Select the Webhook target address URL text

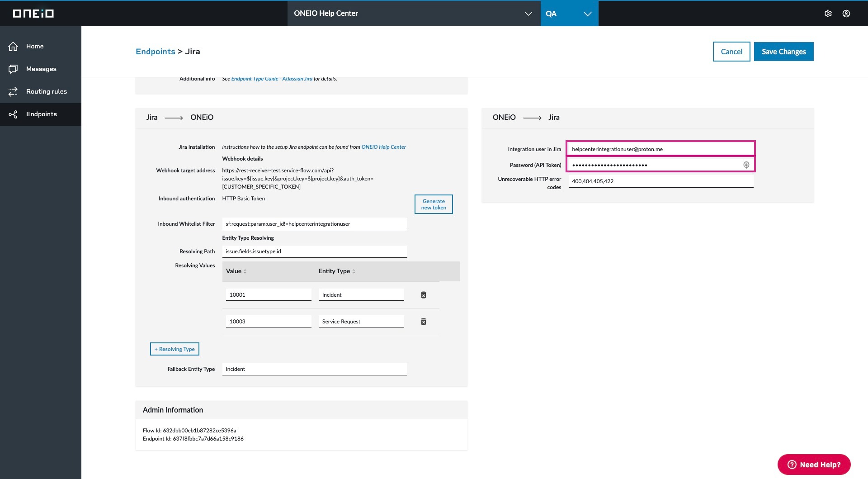pos(298,179)
